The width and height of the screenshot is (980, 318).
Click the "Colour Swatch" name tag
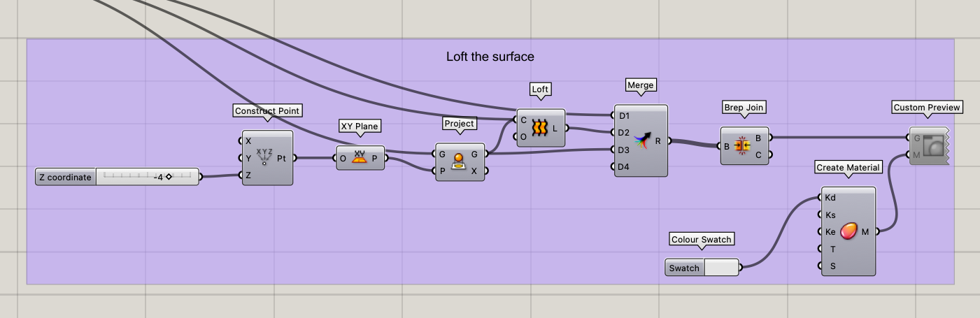tap(702, 239)
